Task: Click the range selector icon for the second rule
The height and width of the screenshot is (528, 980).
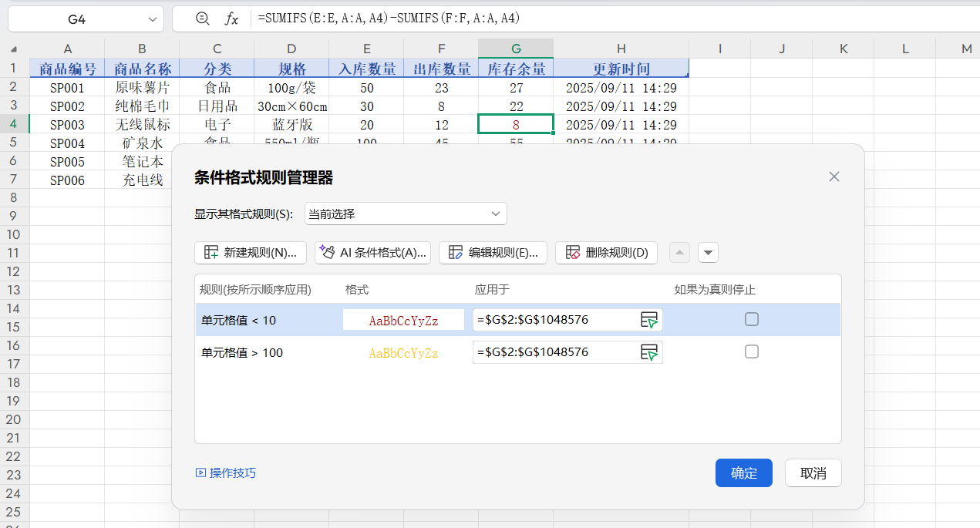Action: [650, 352]
